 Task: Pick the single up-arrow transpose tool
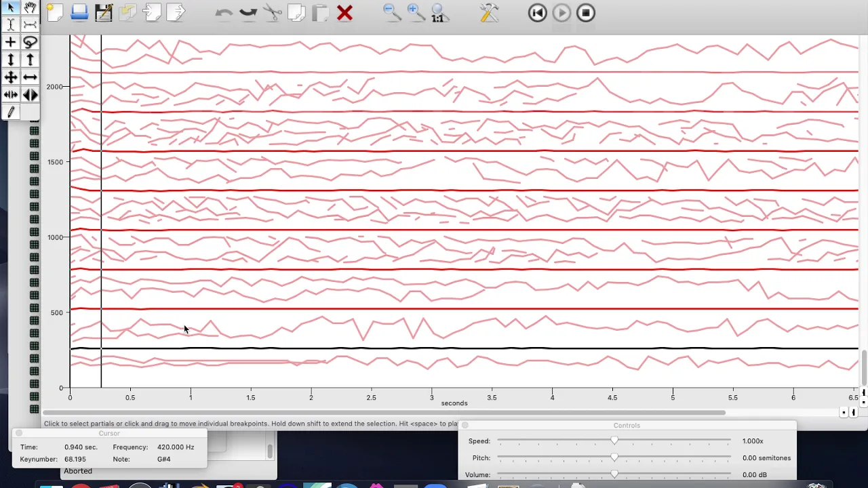click(30, 60)
